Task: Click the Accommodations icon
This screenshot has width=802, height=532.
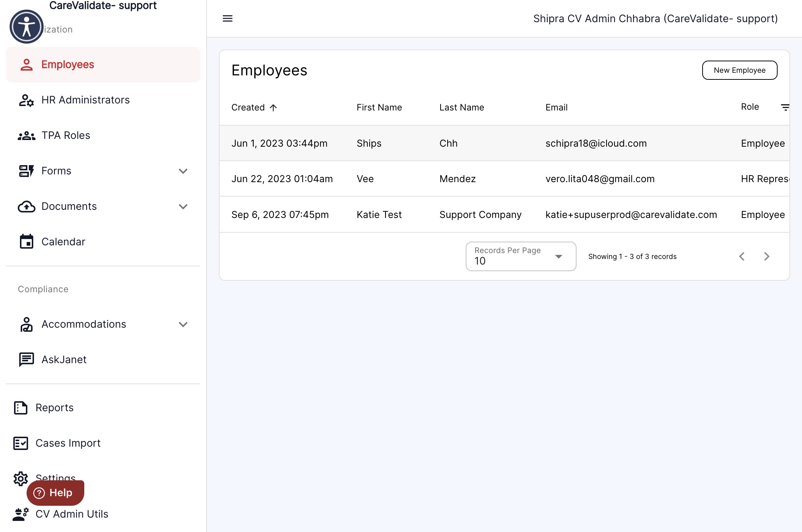Action: point(27,324)
